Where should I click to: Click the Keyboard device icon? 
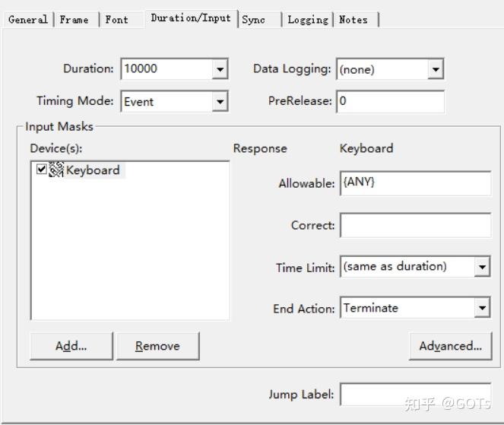tap(56, 170)
